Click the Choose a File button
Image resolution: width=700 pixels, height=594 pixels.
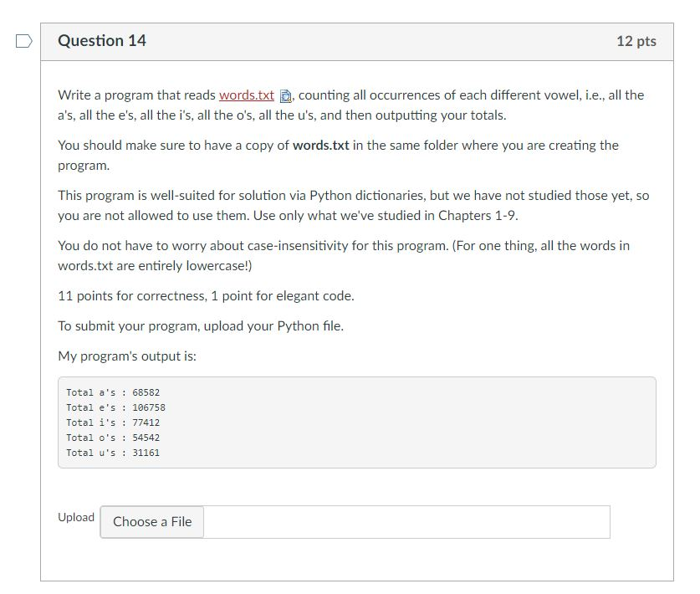tap(151, 522)
